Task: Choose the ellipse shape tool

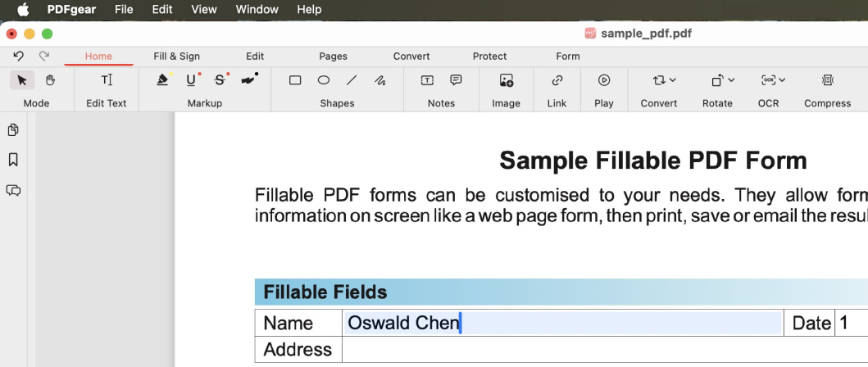Action: pyautogui.click(x=324, y=80)
